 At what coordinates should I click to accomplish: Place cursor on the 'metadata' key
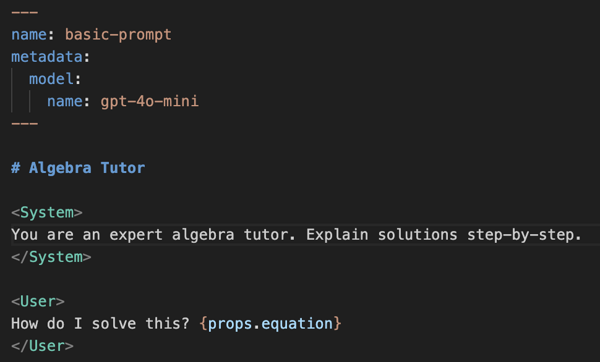(47, 57)
